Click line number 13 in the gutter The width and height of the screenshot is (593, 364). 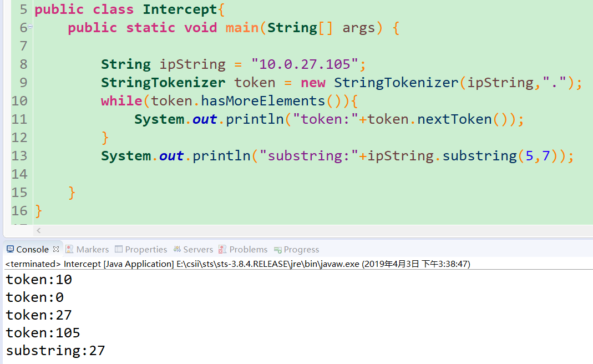(x=19, y=156)
